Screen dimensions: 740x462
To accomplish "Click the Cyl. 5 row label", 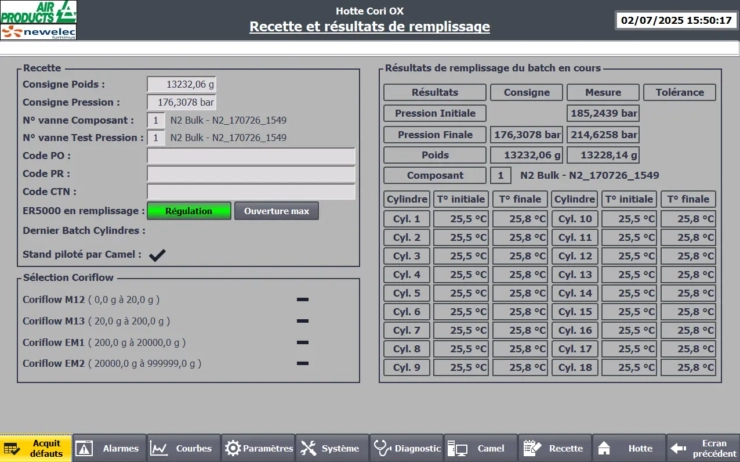I will tap(407, 293).
